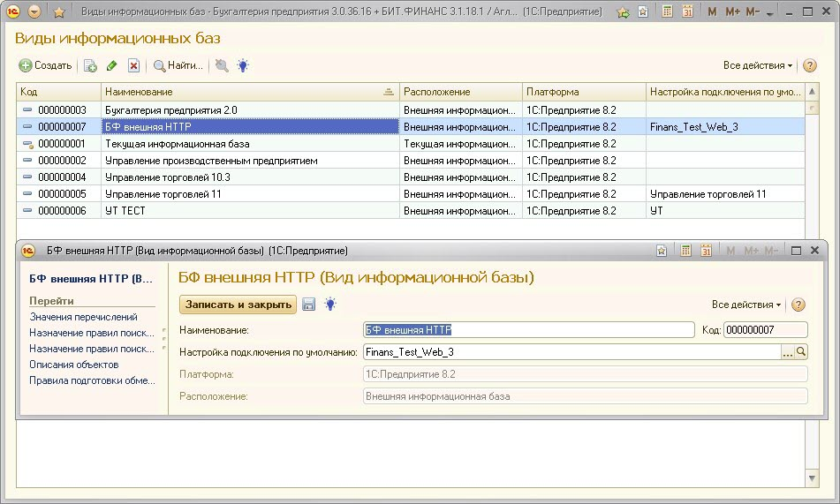Click the Создать button in list toolbar
This screenshot has height=504, width=840.
pos(46,65)
